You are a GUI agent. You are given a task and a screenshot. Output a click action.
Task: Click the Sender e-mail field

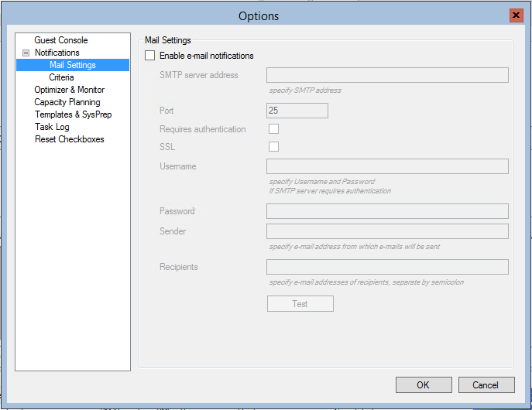point(387,231)
